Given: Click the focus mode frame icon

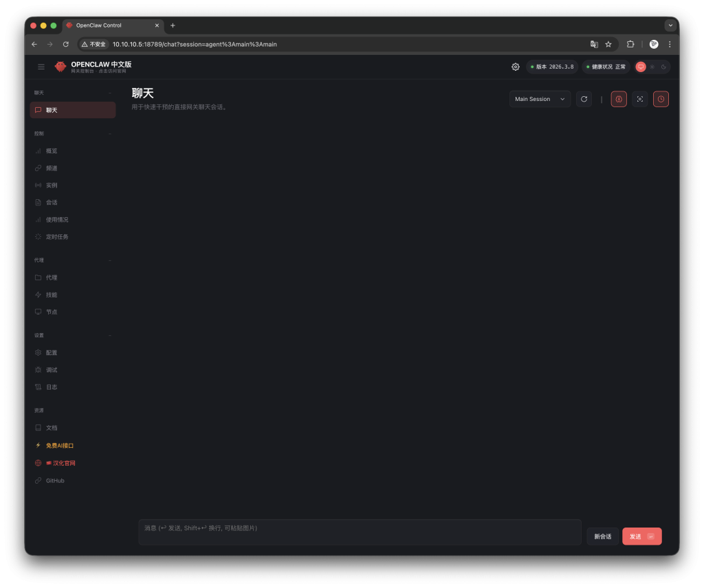Looking at the screenshot, I should (639, 99).
